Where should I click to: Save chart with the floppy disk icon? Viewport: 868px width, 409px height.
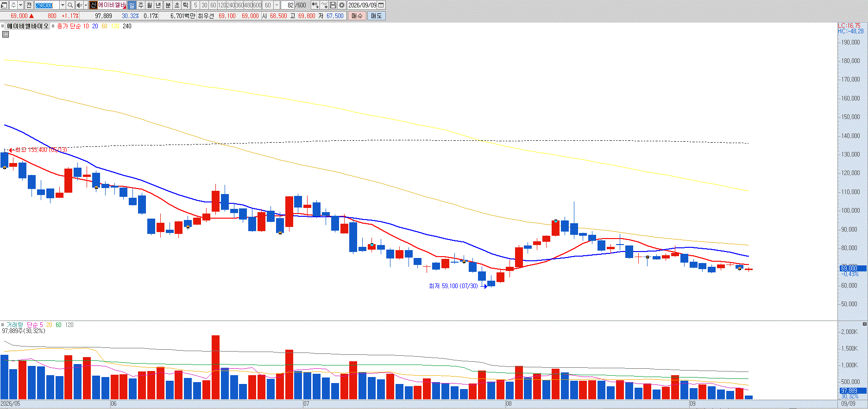point(333,5)
